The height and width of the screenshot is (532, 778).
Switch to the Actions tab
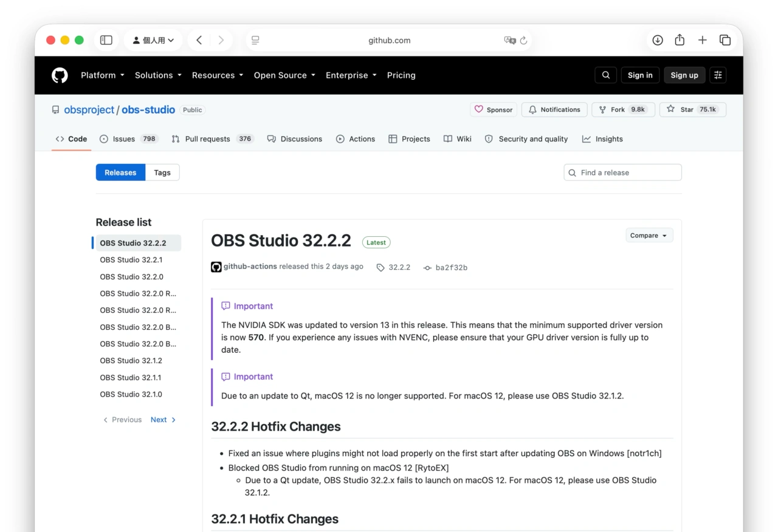pyautogui.click(x=356, y=139)
